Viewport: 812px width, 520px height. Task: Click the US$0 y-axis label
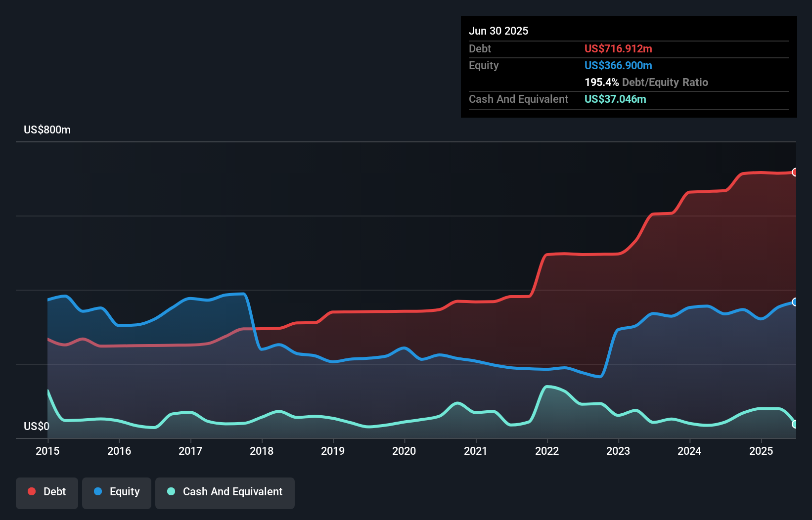click(x=37, y=426)
